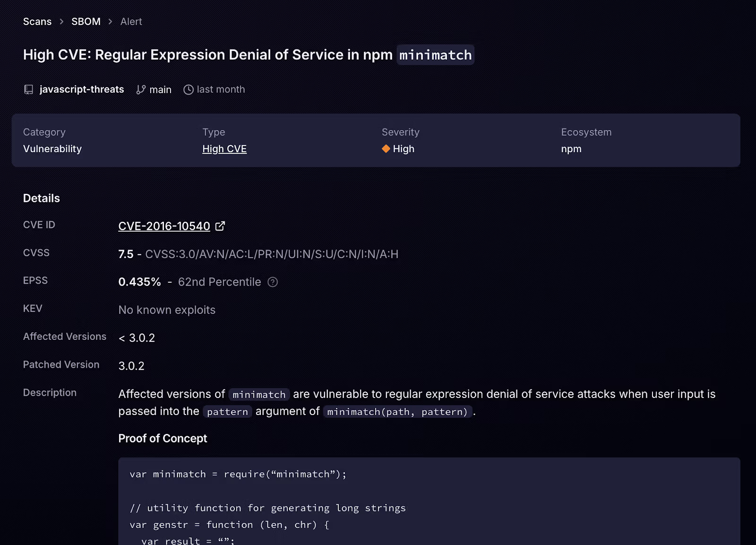
Task: Open the SBOM breadcrumb link
Action: pos(86,22)
